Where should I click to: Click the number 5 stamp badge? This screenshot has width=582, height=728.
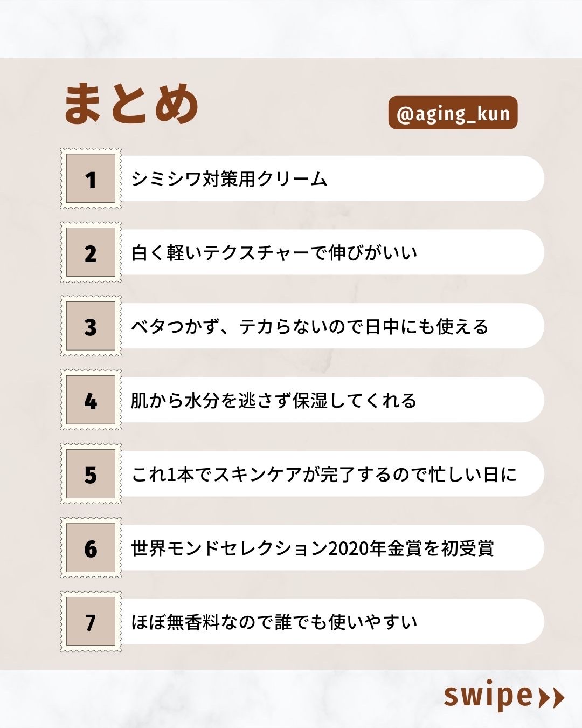click(x=91, y=474)
